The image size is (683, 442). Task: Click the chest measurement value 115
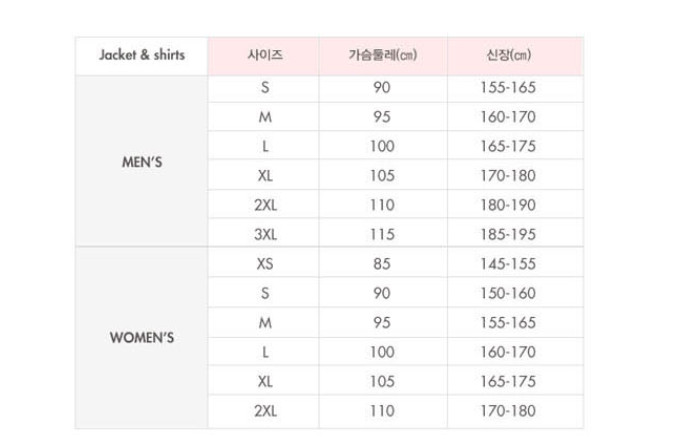(x=382, y=234)
